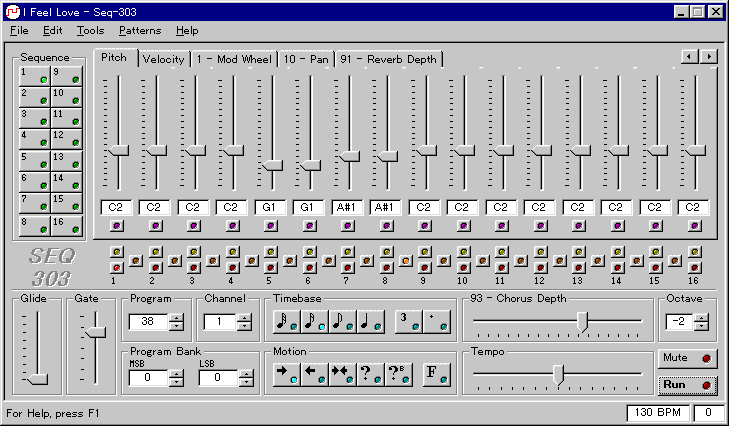This screenshot has height=426, width=729.
Task: Toggle the red LED above step 13
Action: pyautogui.click(x=578, y=268)
